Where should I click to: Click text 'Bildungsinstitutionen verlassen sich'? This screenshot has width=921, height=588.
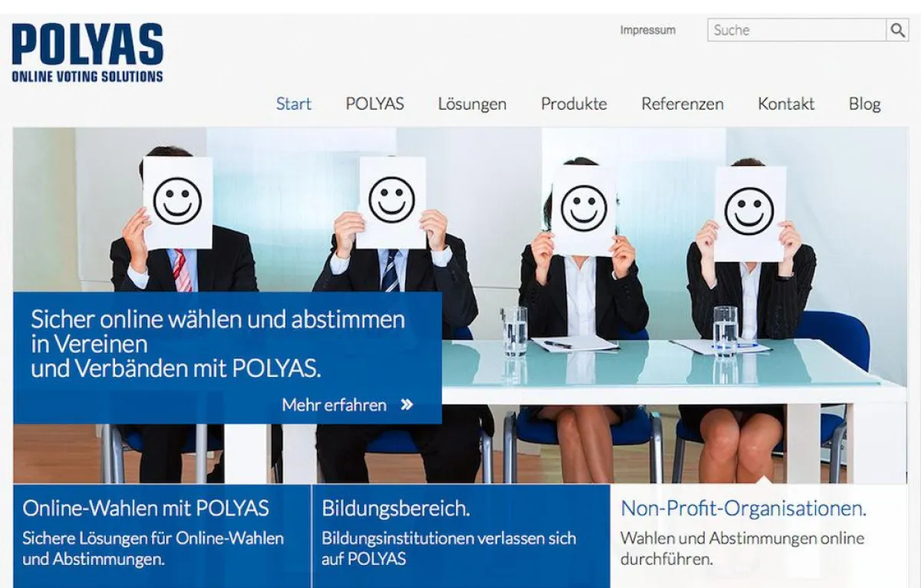(x=449, y=538)
